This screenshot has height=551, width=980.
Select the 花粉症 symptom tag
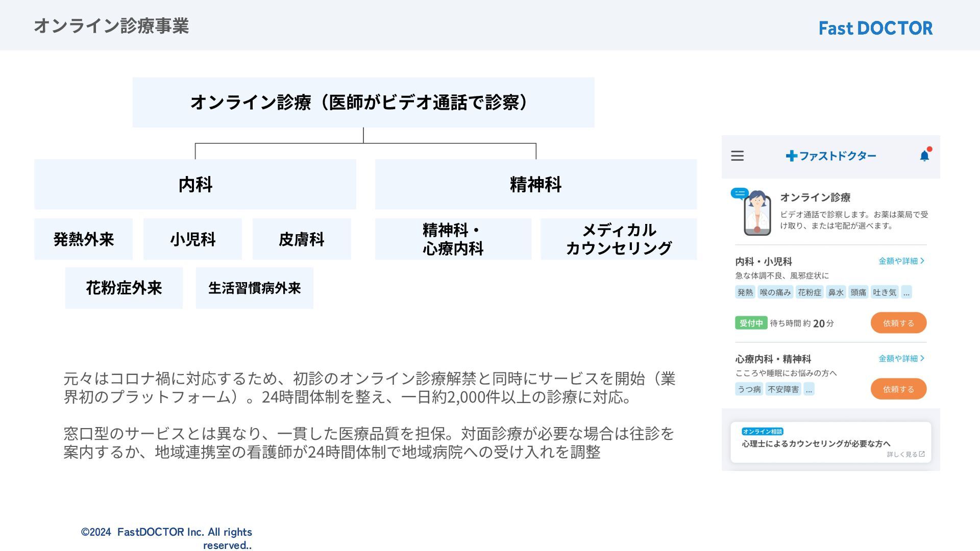tap(810, 292)
